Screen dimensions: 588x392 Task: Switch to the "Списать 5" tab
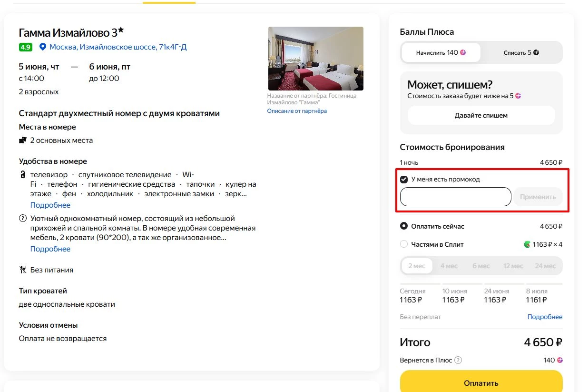(x=522, y=52)
